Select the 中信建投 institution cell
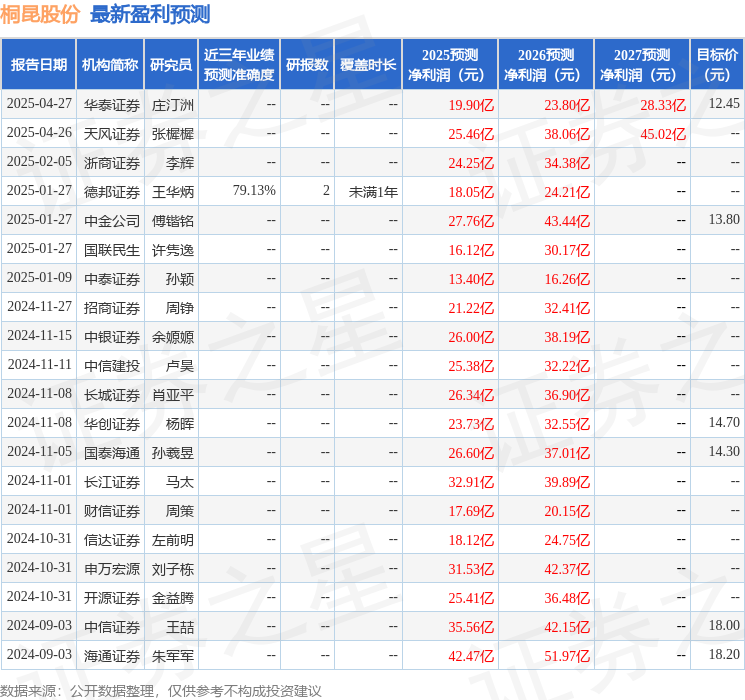The height and width of the screenshot is (700, 745). [x=112, y=365]
